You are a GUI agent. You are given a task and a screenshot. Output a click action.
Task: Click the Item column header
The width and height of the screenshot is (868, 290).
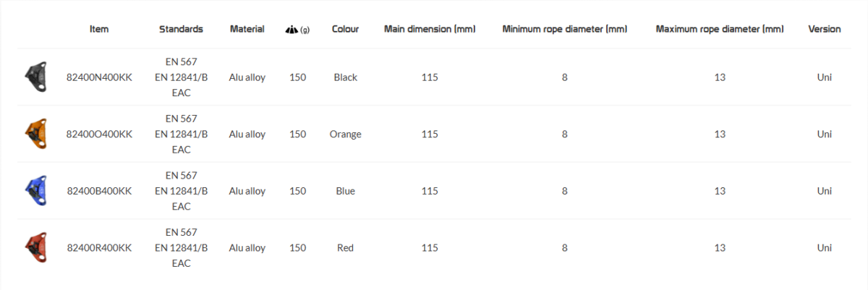click(99, 30)
